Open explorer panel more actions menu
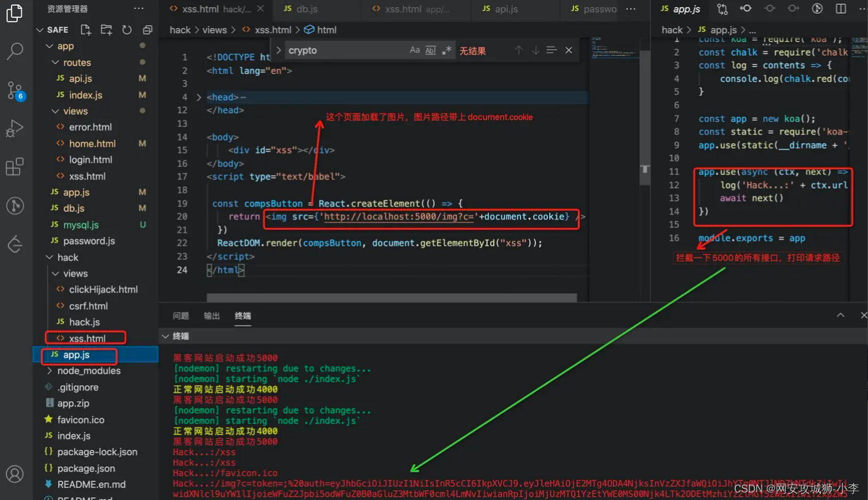 point(138,9)
